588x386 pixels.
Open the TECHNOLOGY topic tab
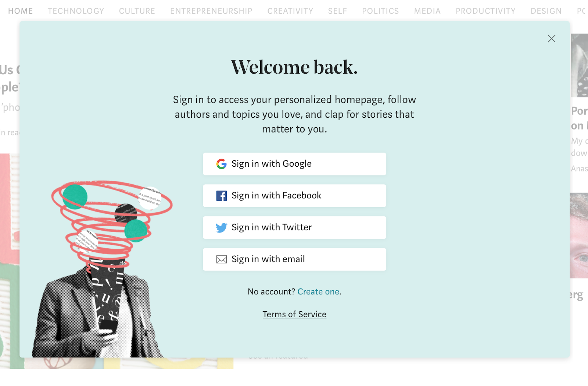point(76,11)
